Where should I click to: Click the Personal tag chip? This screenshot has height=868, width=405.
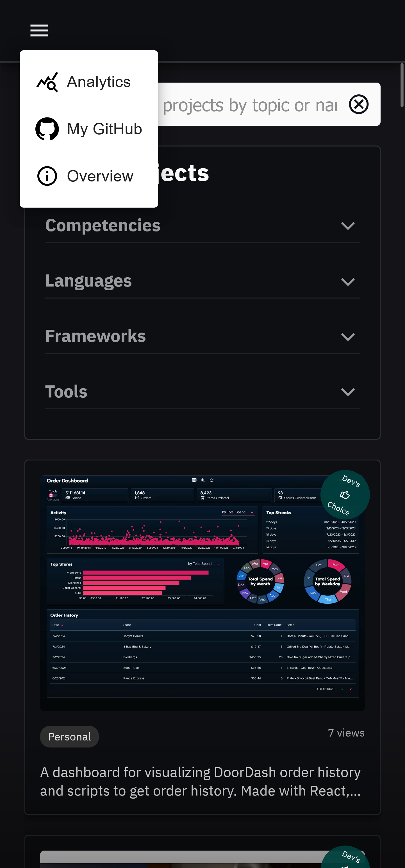pyautogui.click(x=69, y=737)
